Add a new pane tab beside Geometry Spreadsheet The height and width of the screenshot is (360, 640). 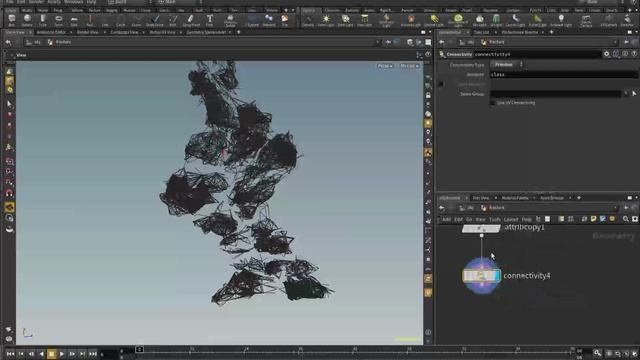(239, 32)
